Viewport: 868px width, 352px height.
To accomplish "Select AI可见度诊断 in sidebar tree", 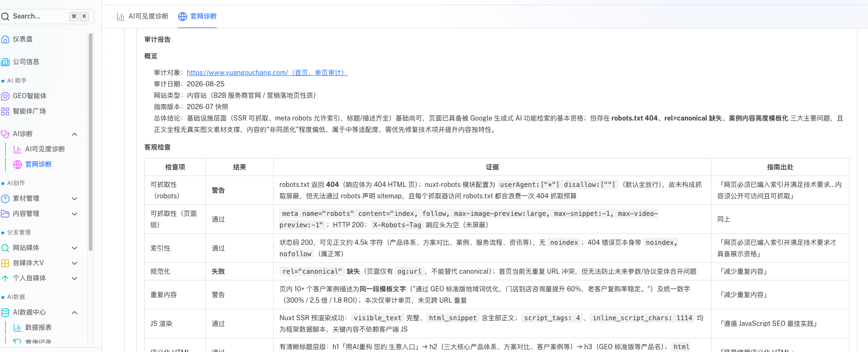I will tap(46, 149).
